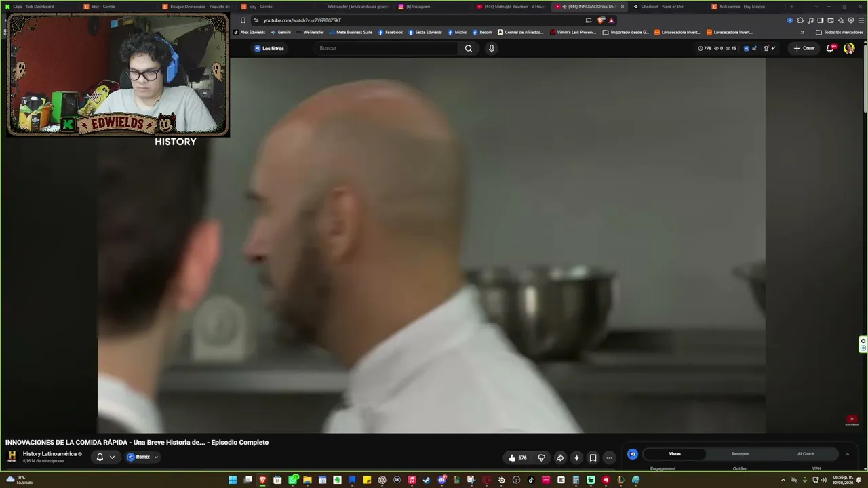The image size is (868, 488).
Task: Open more video actions (three dots)
Action: (609, 457)
